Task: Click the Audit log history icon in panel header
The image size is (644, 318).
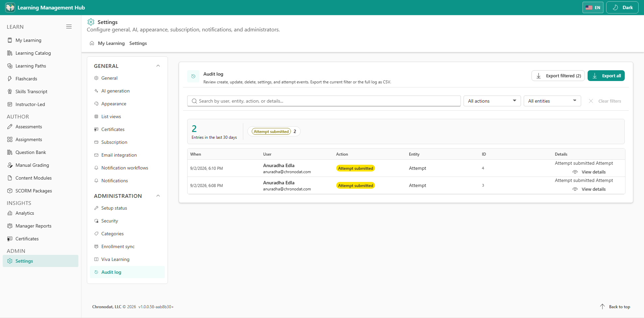Action: (x=193, y=76)
